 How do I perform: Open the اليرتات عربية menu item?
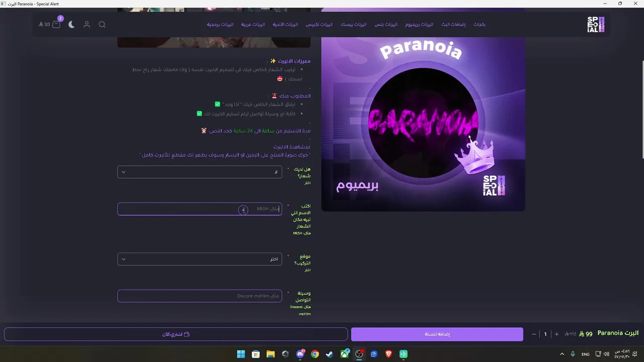click(x=253, y=25)
